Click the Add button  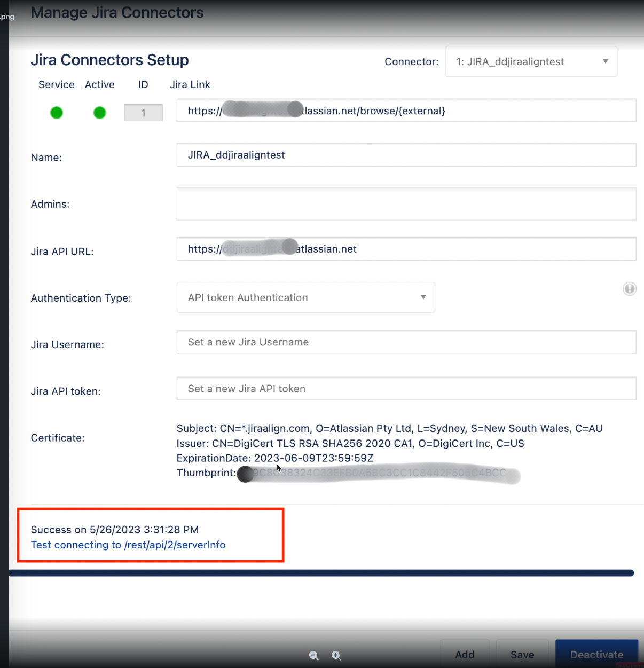(x=465, y=654)
